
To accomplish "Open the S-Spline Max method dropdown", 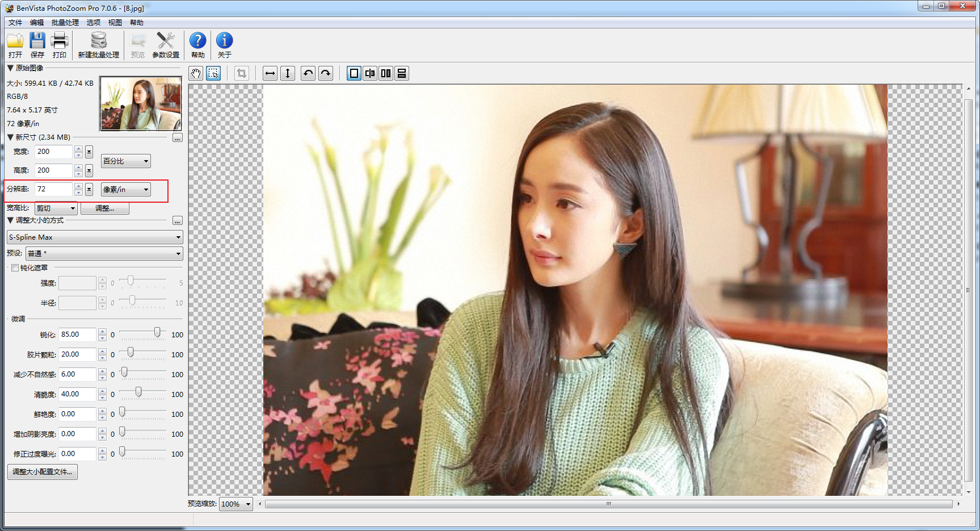I will pos(95,237).
